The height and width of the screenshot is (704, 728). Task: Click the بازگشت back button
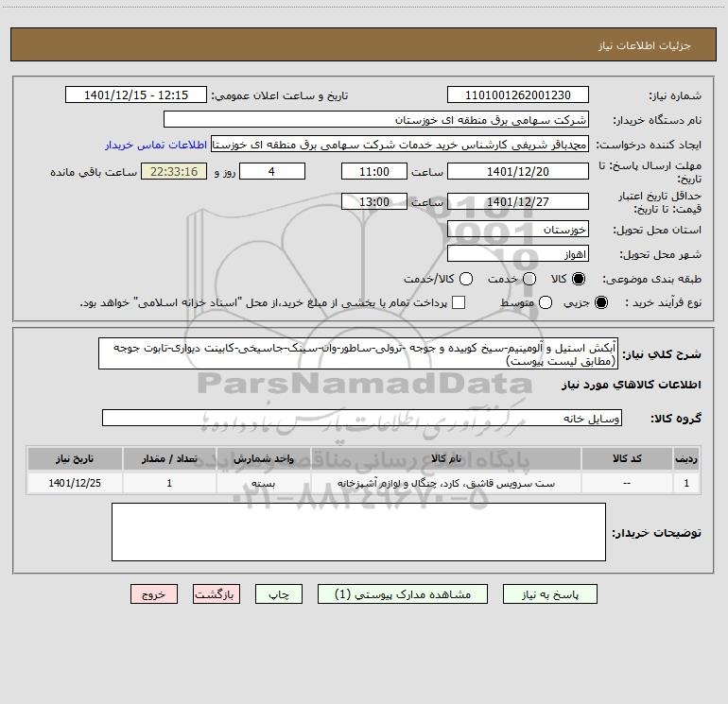(x=217, y=594)
